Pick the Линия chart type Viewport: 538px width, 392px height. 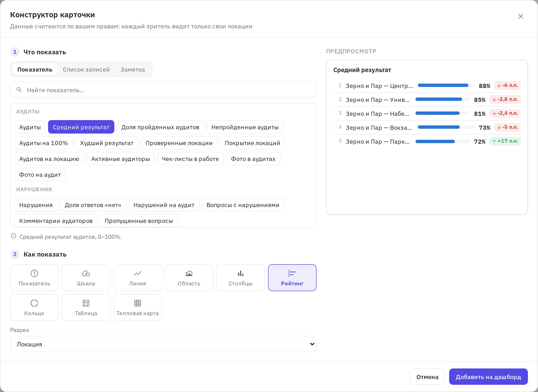click(x=138, y=278)
